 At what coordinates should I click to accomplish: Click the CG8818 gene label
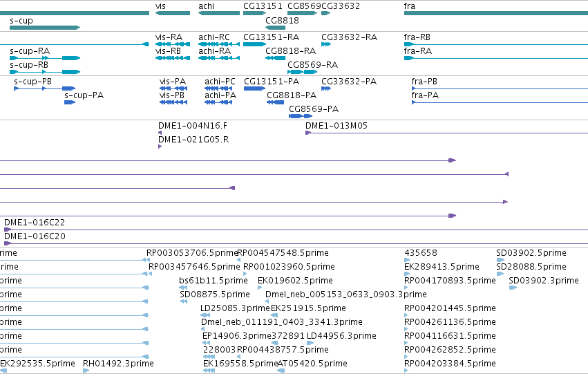[282, 21]
